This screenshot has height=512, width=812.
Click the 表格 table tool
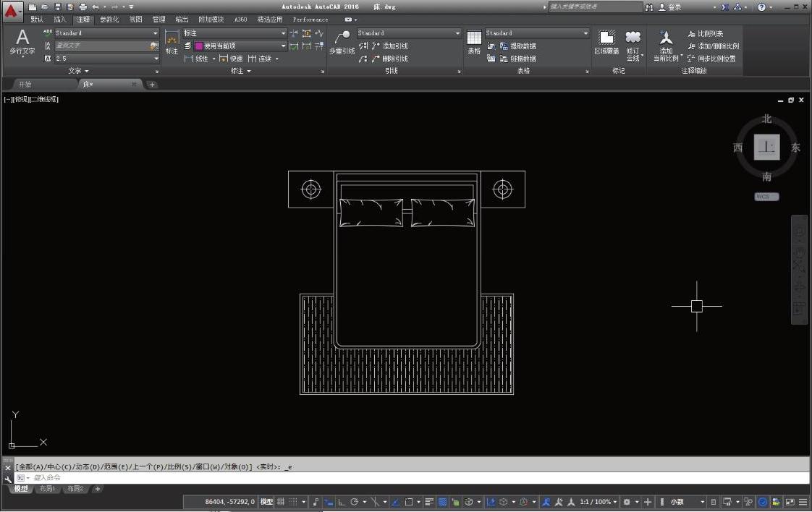pyautogui.click(x=474, y=43)
